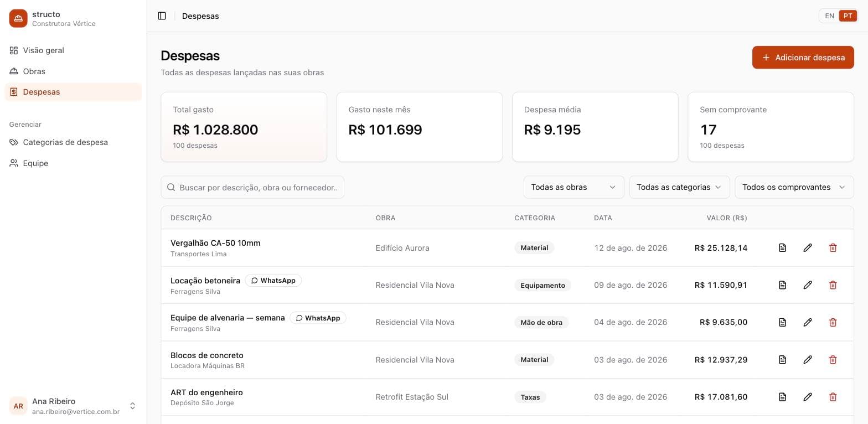
Task: Click the WhatsApp badge on Locação betoneira
Action: point(273,281)
